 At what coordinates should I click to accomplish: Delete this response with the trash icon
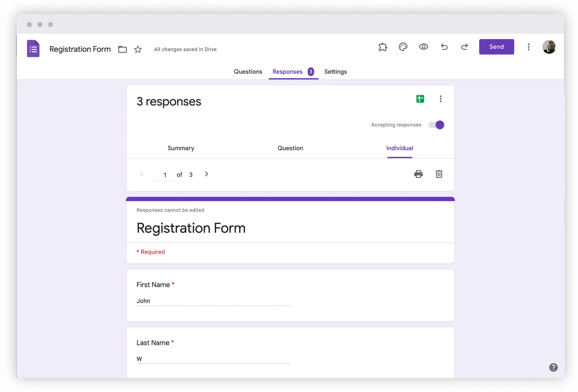pos(439,174)
